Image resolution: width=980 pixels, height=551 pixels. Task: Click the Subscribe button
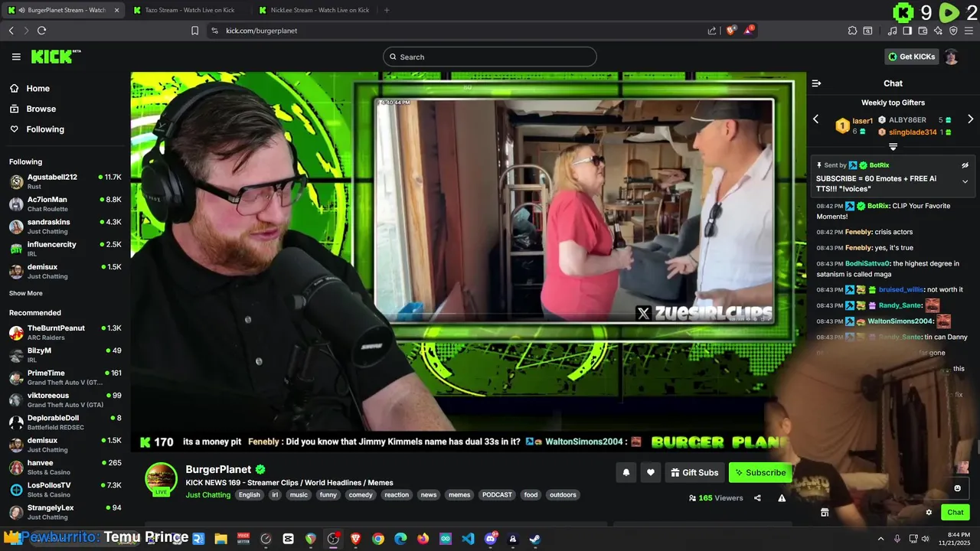tap(760, 472)
